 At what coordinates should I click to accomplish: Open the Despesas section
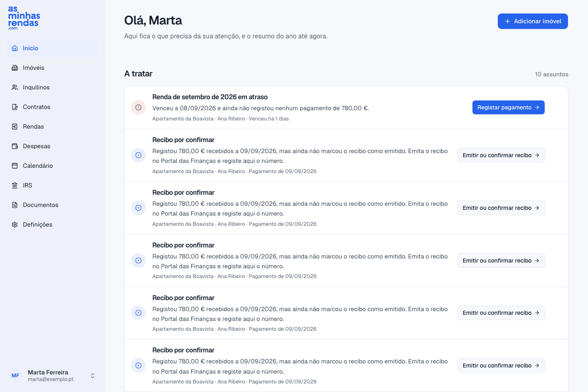52,146
